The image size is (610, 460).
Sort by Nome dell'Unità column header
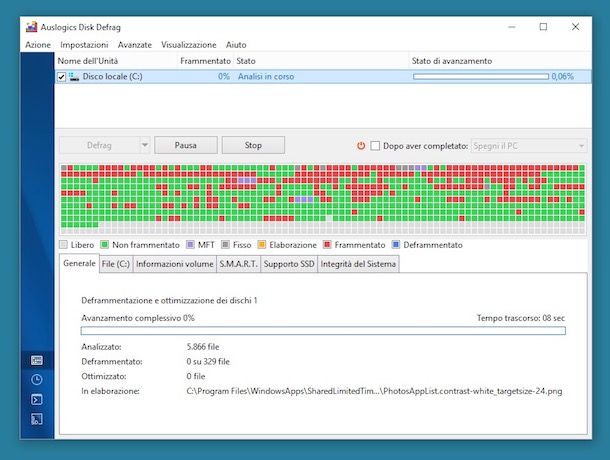pyautogui.click(x=116, y=61)
